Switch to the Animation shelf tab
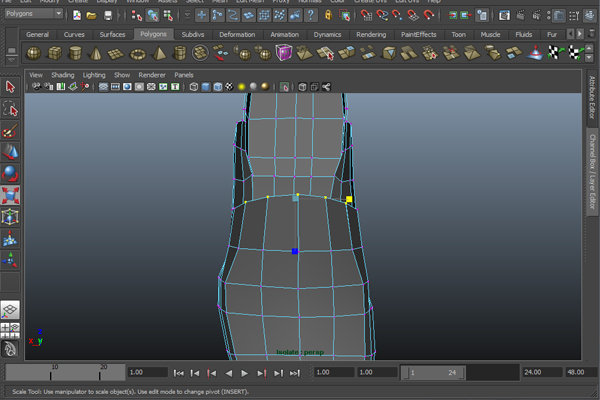Viewport: 600px width, 400px height. pos(284,34)
